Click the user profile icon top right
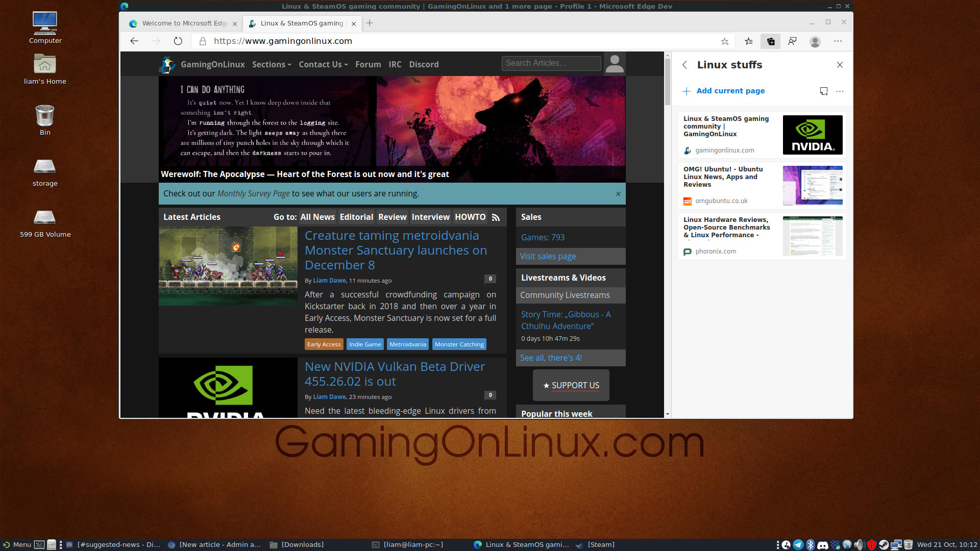980x551 pixels. [815, 41]
